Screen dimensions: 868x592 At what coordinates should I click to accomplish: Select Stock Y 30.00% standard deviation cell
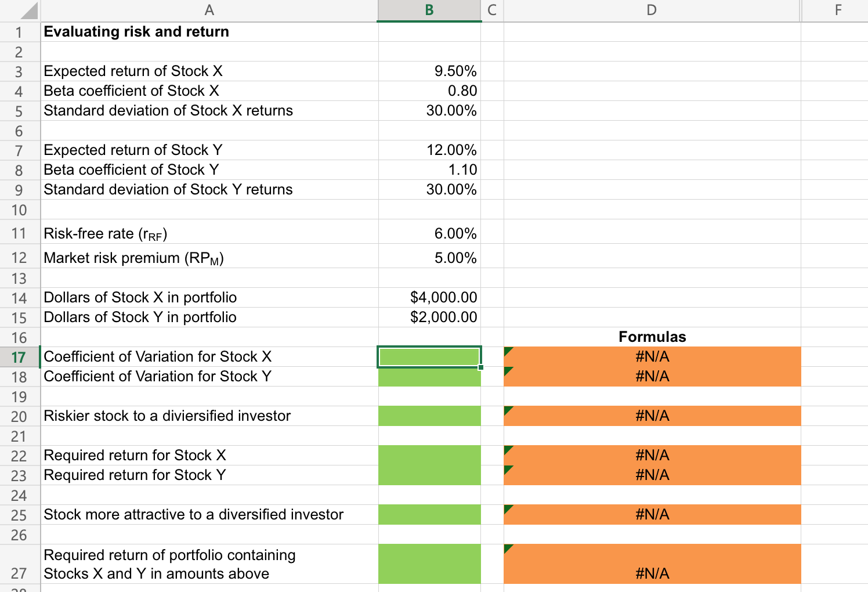tap(429, 190)
